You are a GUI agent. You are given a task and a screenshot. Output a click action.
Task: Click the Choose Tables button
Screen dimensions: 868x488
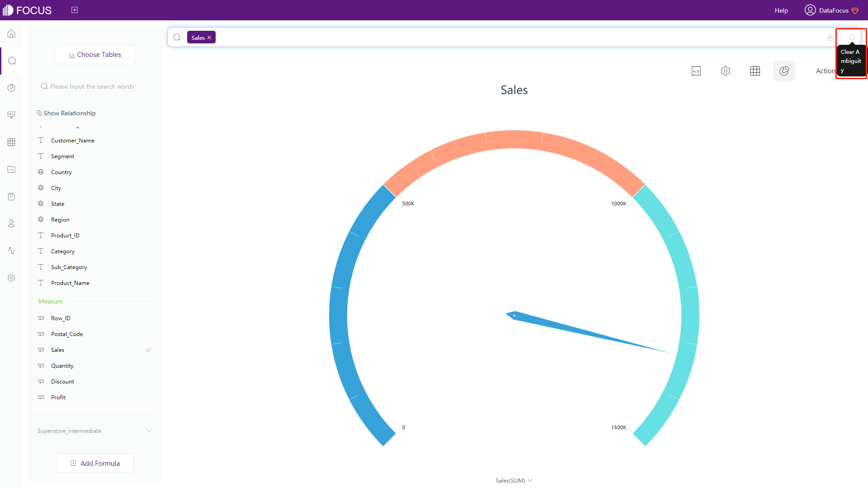point(95,55)
